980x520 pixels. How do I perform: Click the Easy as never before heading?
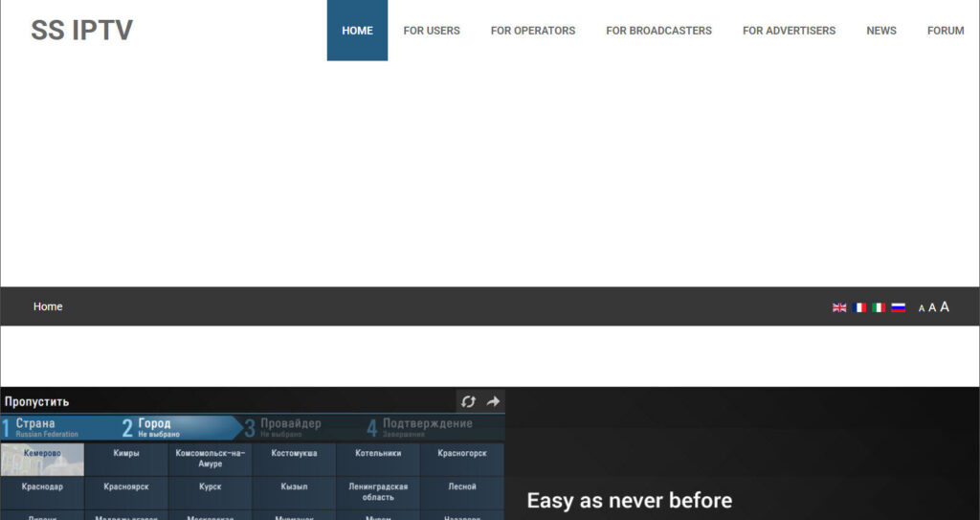(x=630, y=501)
